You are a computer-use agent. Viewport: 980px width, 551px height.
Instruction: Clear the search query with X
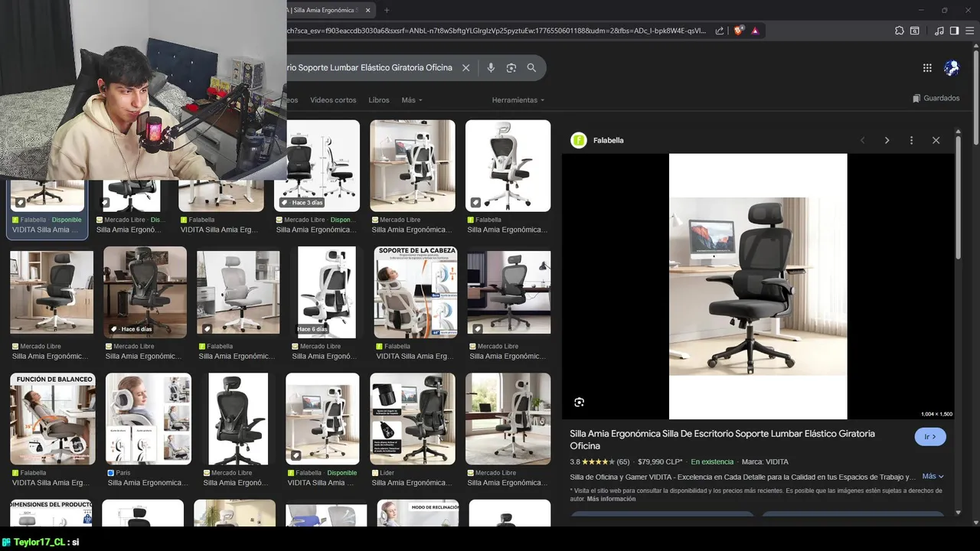(x=465, y=67)
